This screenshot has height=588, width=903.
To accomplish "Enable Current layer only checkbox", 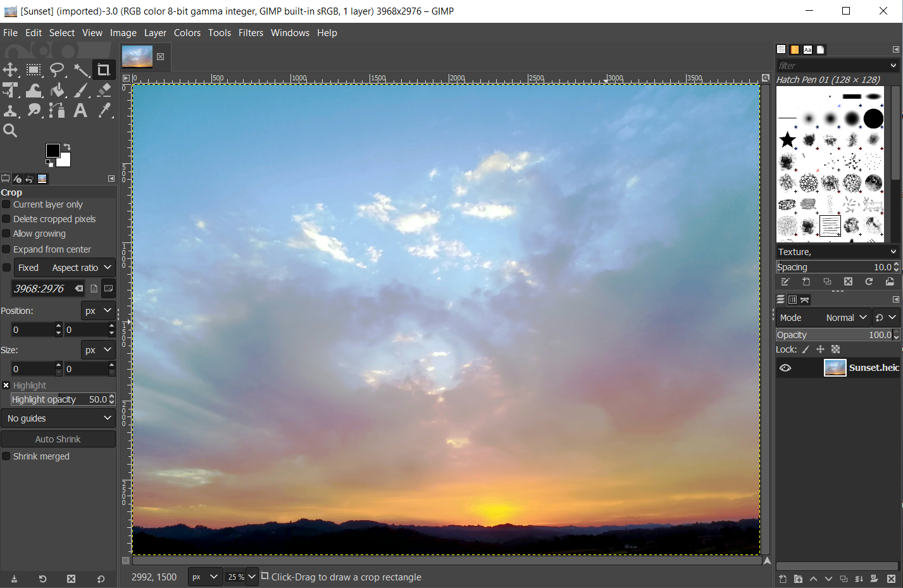I will pos(6,204).
